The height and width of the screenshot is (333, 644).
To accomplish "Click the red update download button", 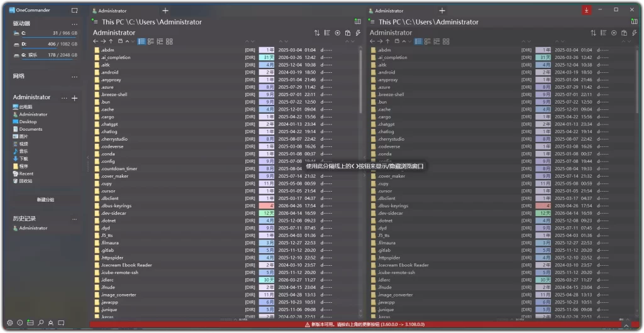I will 587,10.
